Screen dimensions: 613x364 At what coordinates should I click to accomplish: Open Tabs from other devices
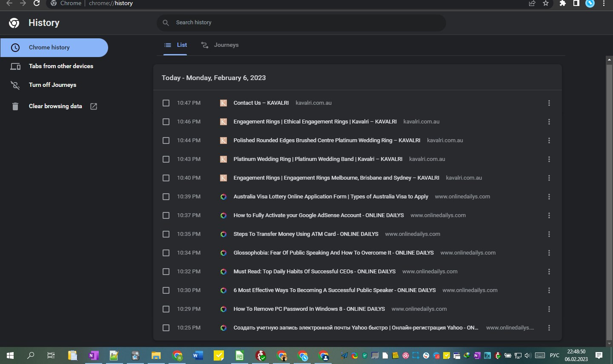pyautogui.click(x=54, y=66)
